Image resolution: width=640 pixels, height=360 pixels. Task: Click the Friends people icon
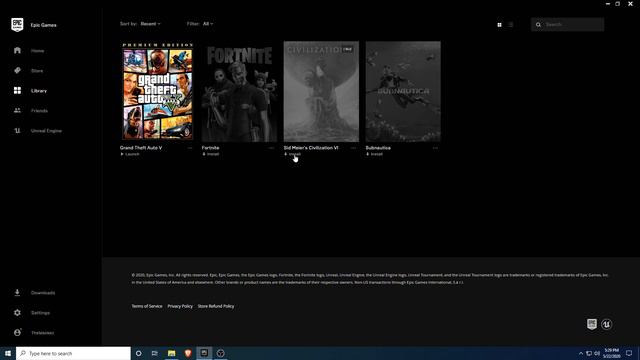tap(17, 110)
